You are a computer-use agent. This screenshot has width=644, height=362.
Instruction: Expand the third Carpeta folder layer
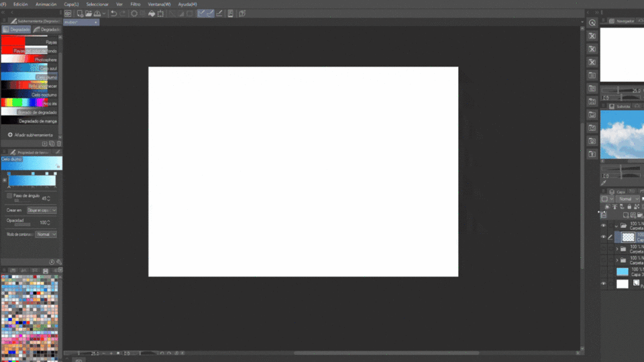617,260
